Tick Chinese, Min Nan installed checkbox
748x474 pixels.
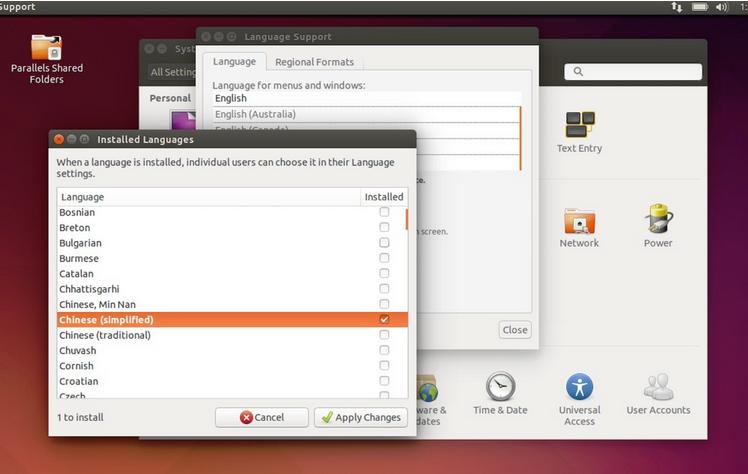pyautogui.click(x=384, y=304)
